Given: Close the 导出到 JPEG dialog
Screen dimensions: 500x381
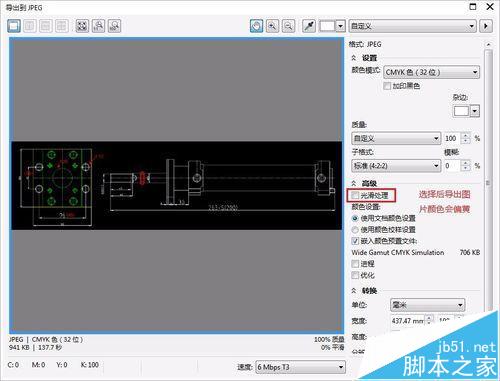Looking at the screenshot, I should pyautogui.click(x=490, y=7).
